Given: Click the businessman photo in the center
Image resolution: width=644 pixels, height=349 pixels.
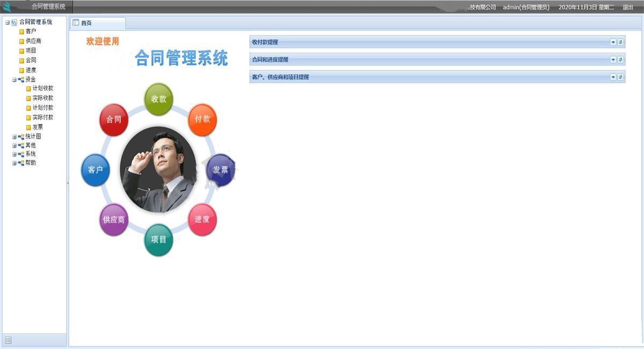Looking at the screenshot, I should pos(158,170).
